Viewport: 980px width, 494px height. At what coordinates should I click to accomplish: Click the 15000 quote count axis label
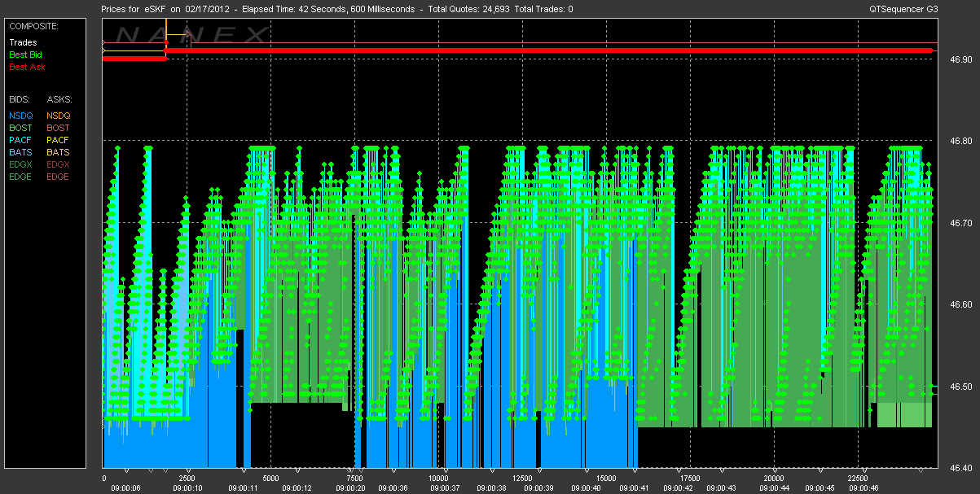tap(606, 478)
